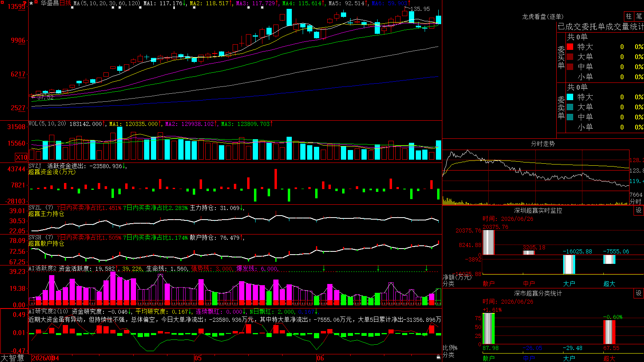Screen dimensions: 644x362
Task: Open 设 settings for 深市超赢分类统计
Action: pyautogui.click(x=639, y=293)
